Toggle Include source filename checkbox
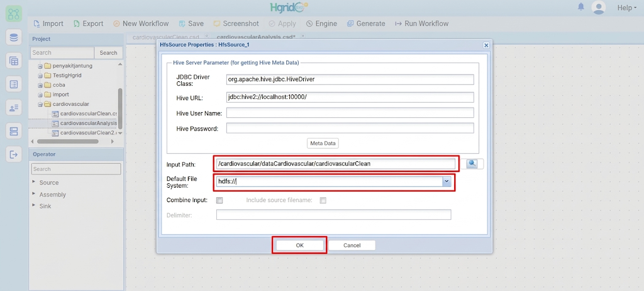 click(x=323, y=200)
